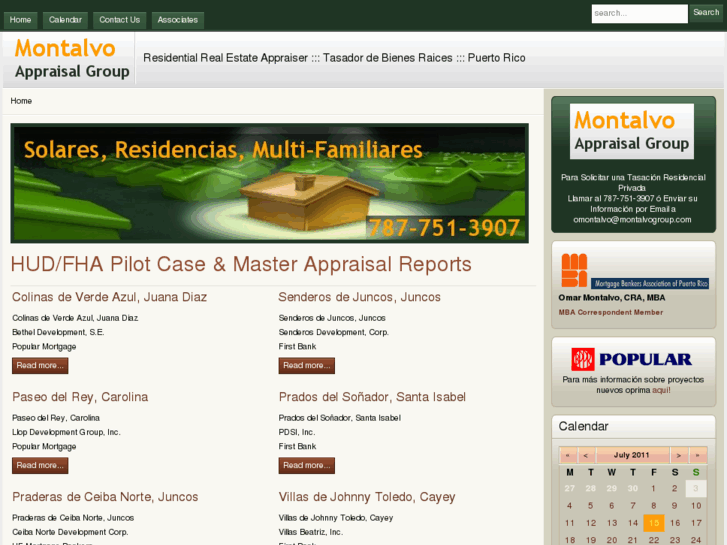This screenshot has width=727, height=545.
Task: Open the Home menu item
Action: 20,20
